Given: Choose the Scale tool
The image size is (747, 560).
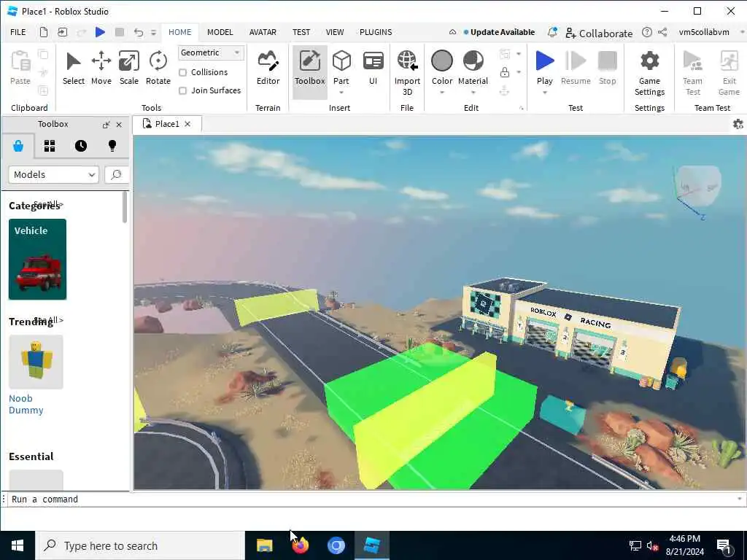Looking at the screenshot, I should [x=128, y=69].
